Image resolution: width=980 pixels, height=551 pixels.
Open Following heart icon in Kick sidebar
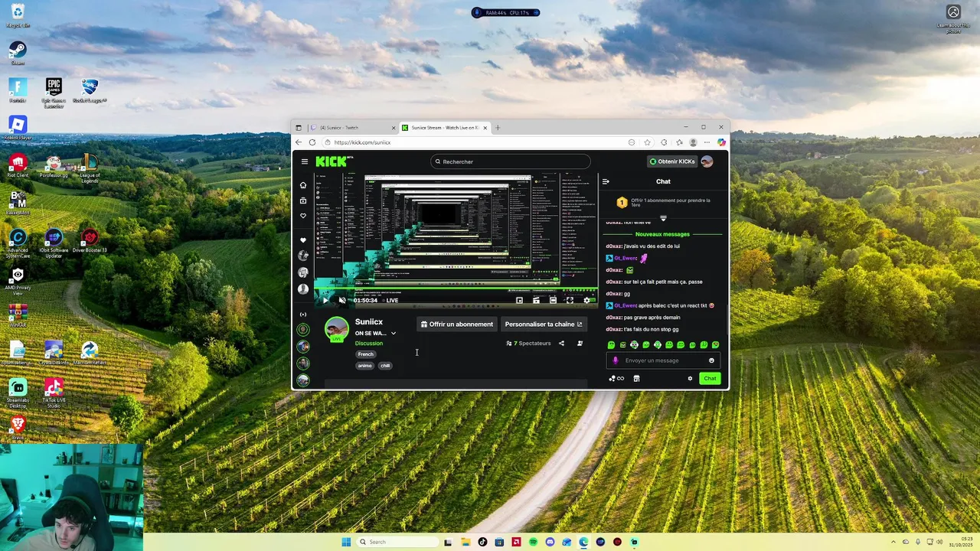click(x=303, y=216)
